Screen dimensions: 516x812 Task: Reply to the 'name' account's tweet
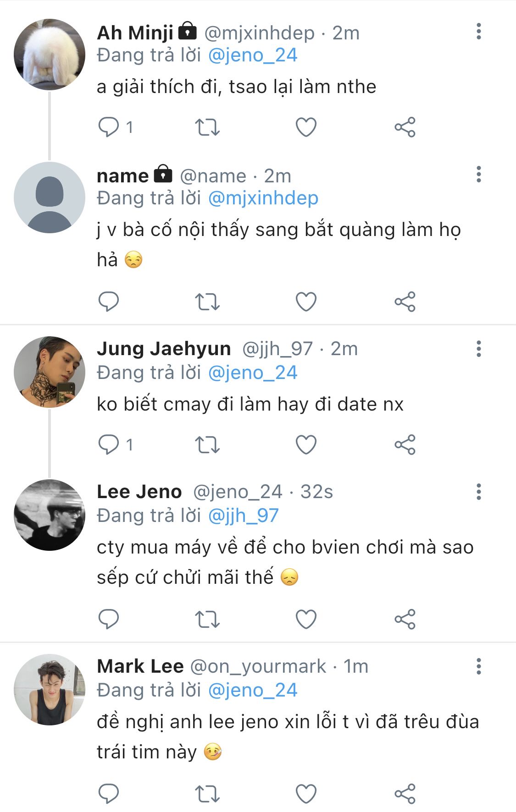(109, 302)
